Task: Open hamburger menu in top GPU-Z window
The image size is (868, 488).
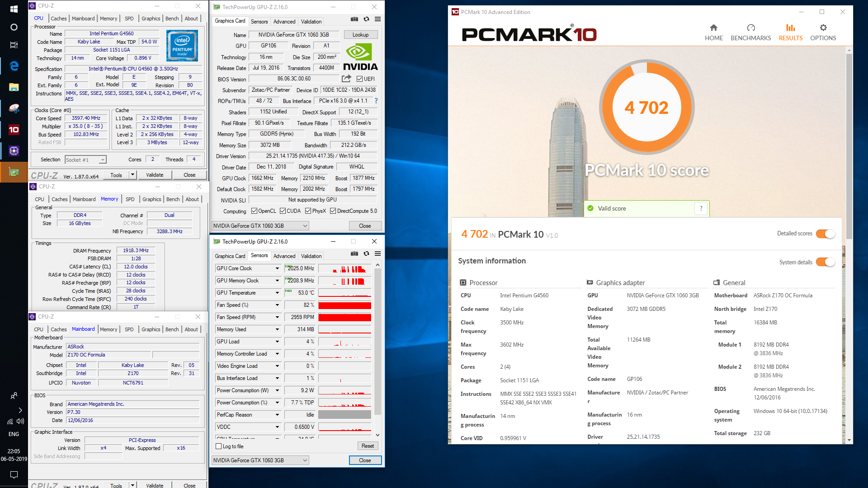Action: tap(377, 19)
